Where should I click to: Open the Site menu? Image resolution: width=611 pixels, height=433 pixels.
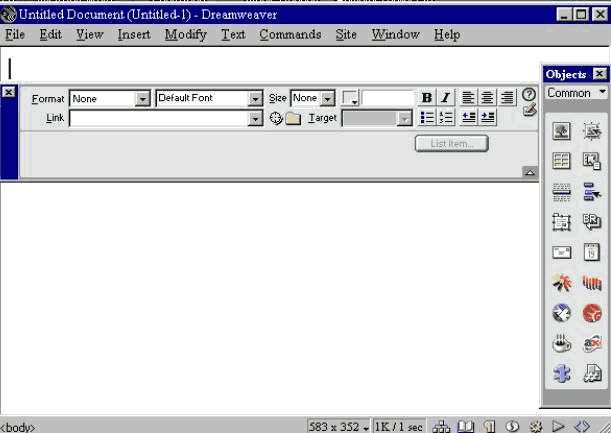[x=346, y=35]
